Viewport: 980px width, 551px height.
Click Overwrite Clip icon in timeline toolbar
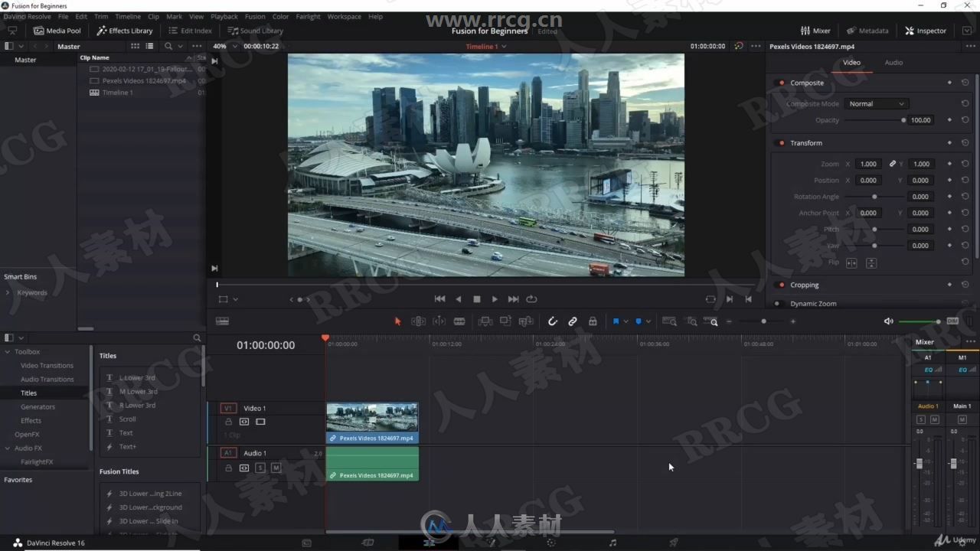505,321
